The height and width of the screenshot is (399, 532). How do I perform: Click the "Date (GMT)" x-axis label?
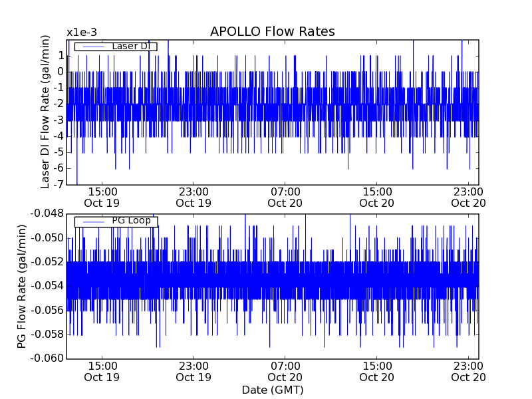click(x=273, y=390)
